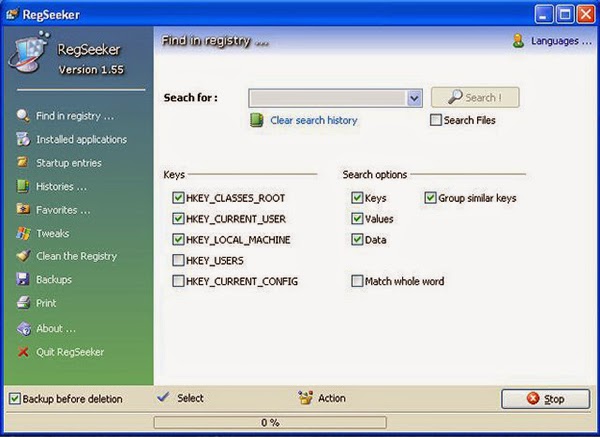Click the Action button label
600x437 pixels.
coord(332,398)
